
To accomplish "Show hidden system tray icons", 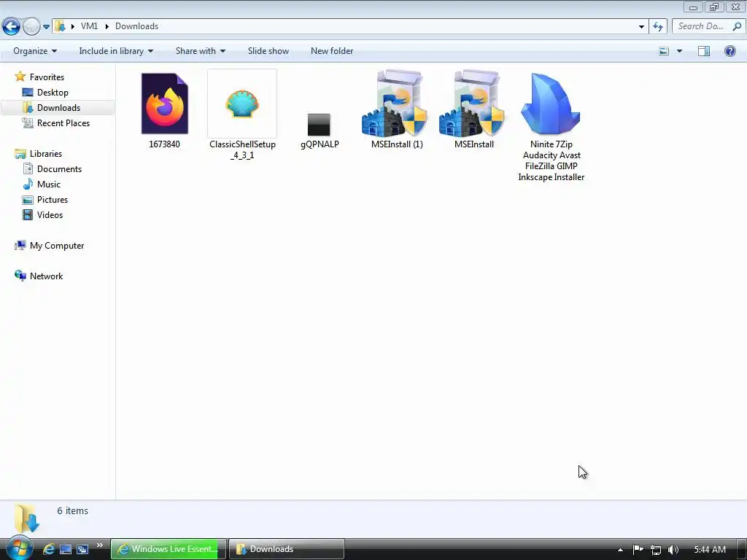I will click(620, 550).
